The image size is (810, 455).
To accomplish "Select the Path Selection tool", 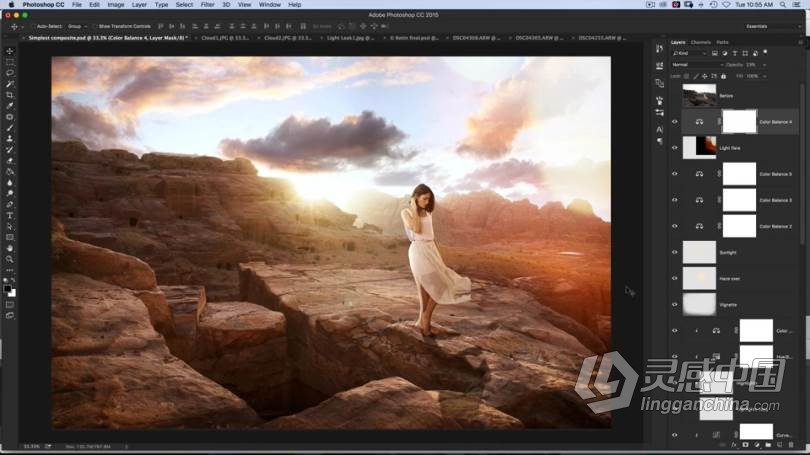I will (10, 226).
